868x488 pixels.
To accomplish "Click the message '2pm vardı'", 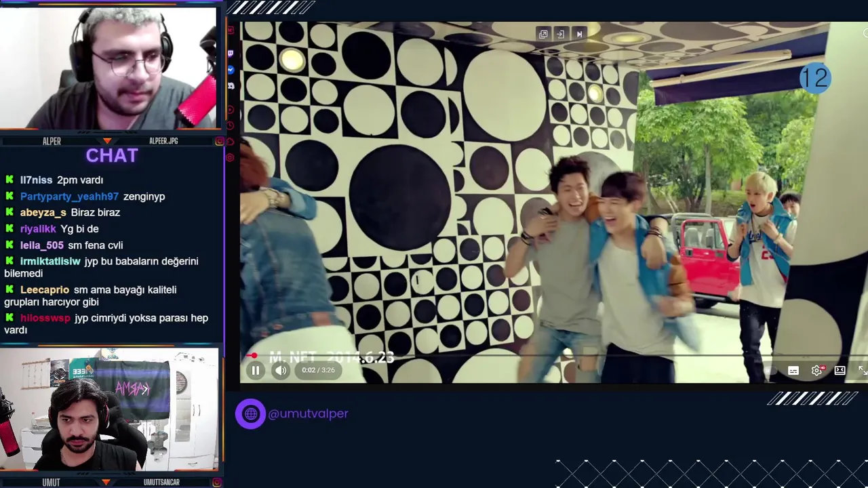I will pyautogui.click(x=80, y=180).
